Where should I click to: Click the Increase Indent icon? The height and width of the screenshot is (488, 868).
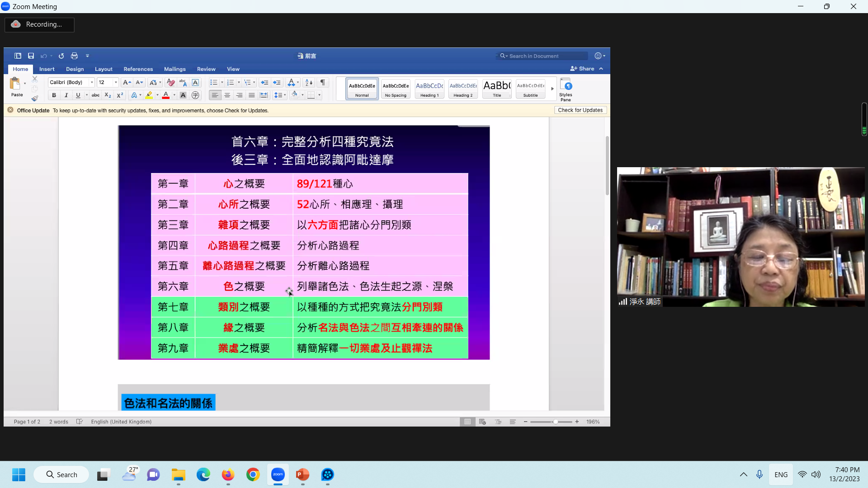click(277, 82)
